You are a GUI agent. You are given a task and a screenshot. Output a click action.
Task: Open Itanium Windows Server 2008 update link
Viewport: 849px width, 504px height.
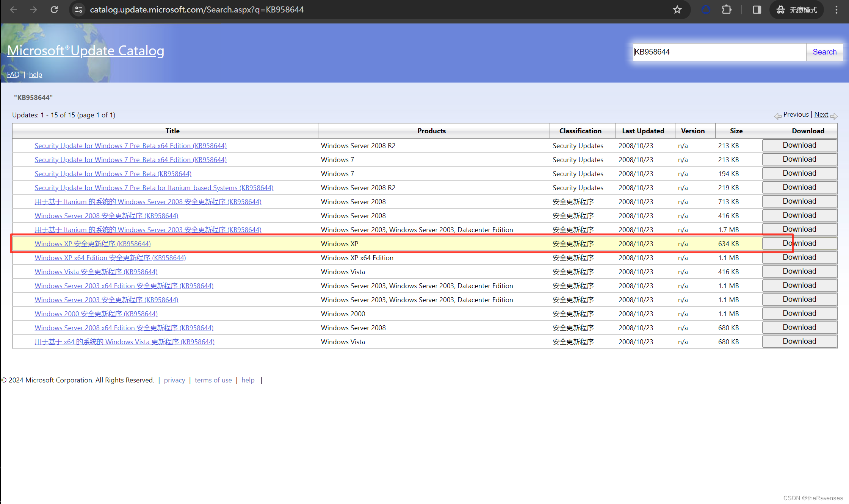coord(148,202)
